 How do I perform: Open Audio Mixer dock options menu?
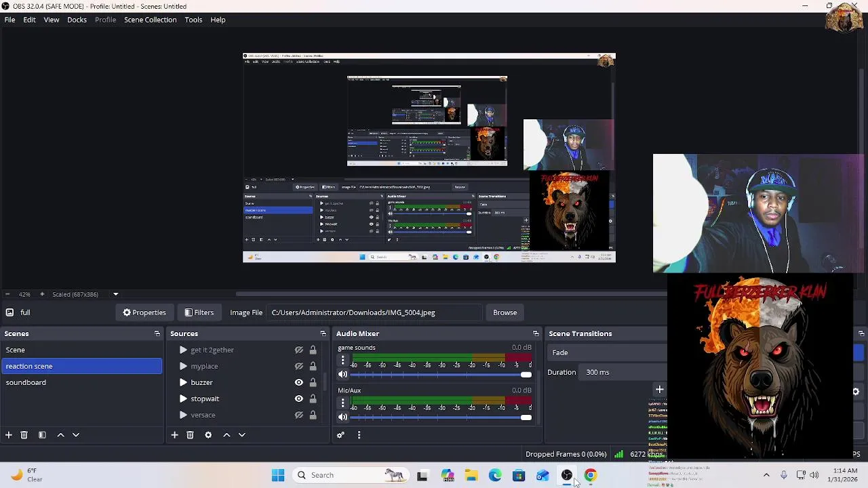coord(359,435)
